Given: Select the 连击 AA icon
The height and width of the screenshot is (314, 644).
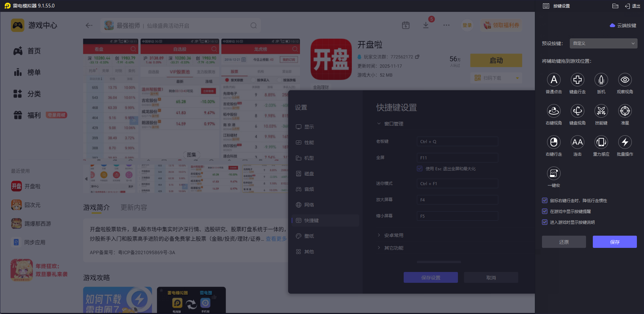Looking at the screenshot, I should pos(577,142).
